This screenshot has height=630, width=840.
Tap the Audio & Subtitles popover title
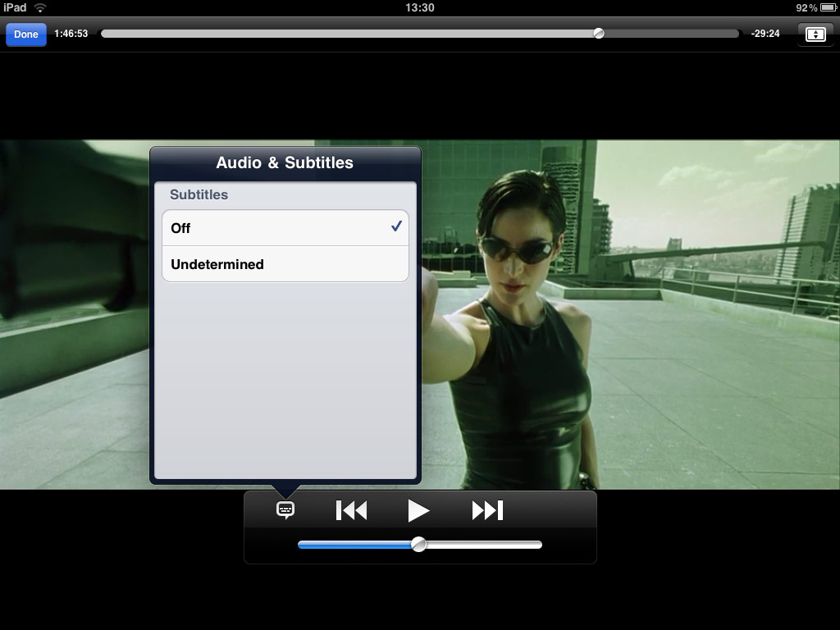(x=285, y=162)
